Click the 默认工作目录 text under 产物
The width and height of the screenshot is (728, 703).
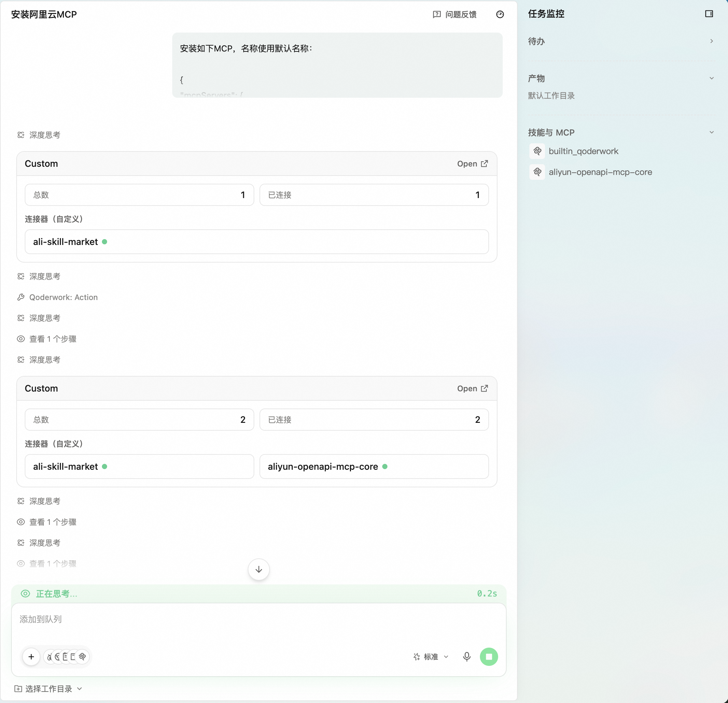point(551,96)
